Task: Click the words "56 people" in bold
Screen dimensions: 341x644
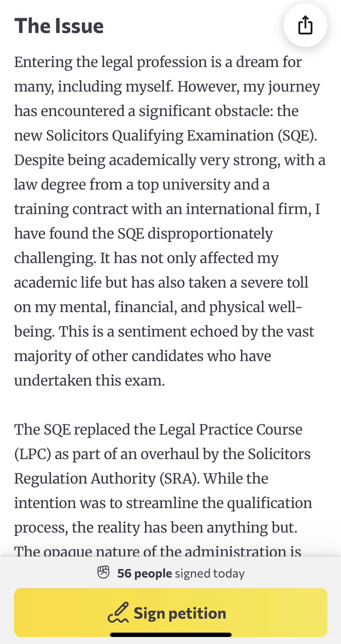Action: [x=145, y=573]
